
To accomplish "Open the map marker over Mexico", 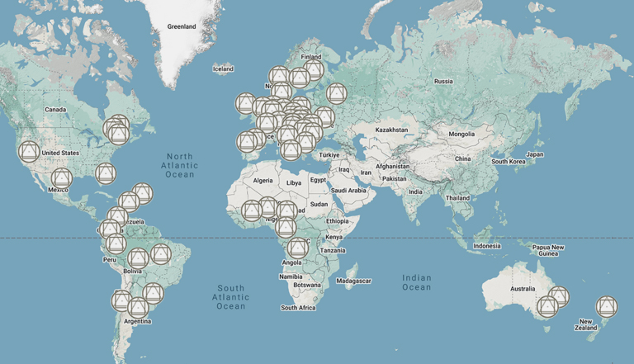I will click(x=62, y=178).
